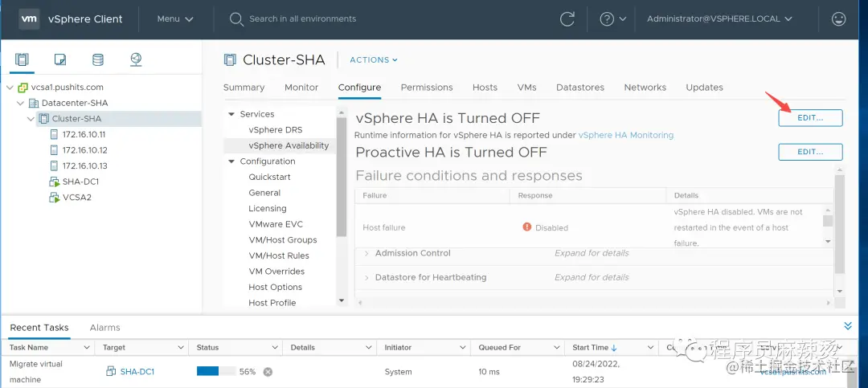Collapse the Datacenter-SHA tree node
Screen dimensions: 868x388
pyautogui.click(x=21, y=103)
